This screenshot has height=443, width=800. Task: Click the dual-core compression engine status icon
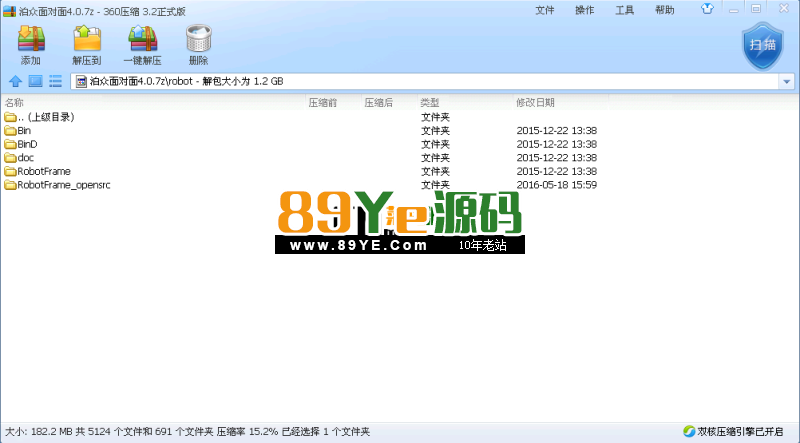(x=689, y=432)
